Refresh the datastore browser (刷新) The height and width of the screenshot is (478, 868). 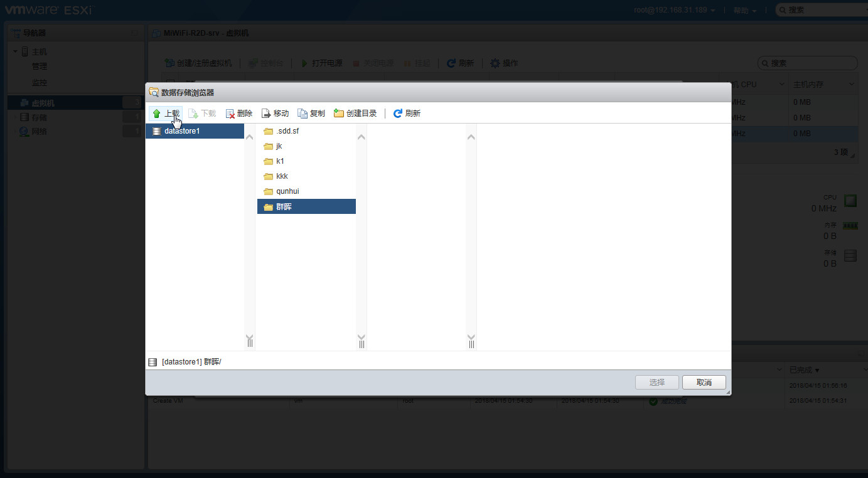(397, 114)
